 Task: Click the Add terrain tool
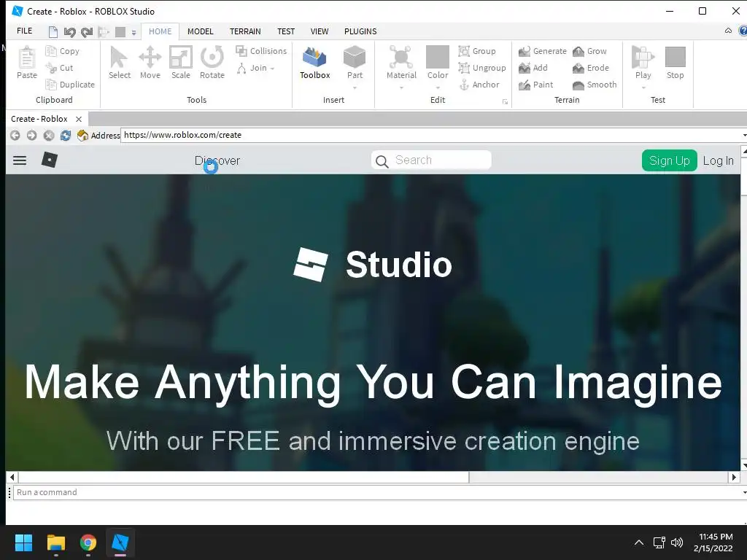click(533, 68)
